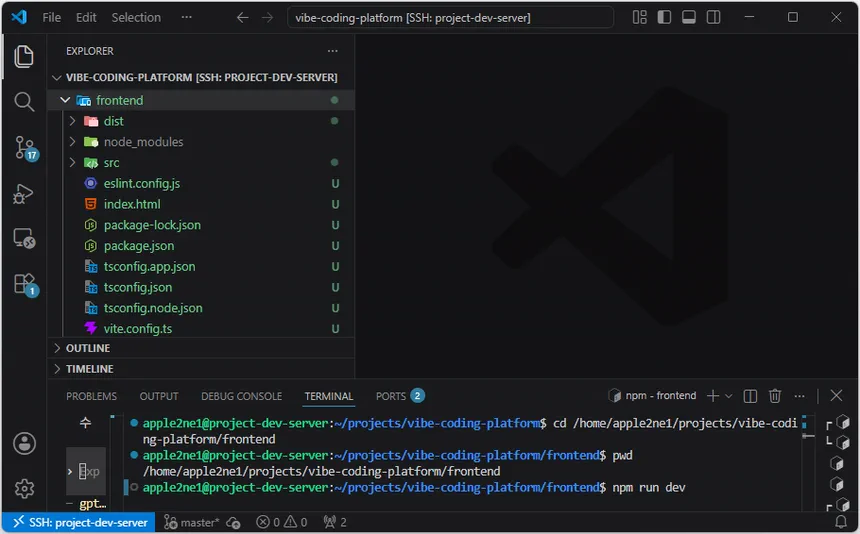Switch to the DEBUG CONSOLE tab

pyautogui.click(x=241, y=396)
